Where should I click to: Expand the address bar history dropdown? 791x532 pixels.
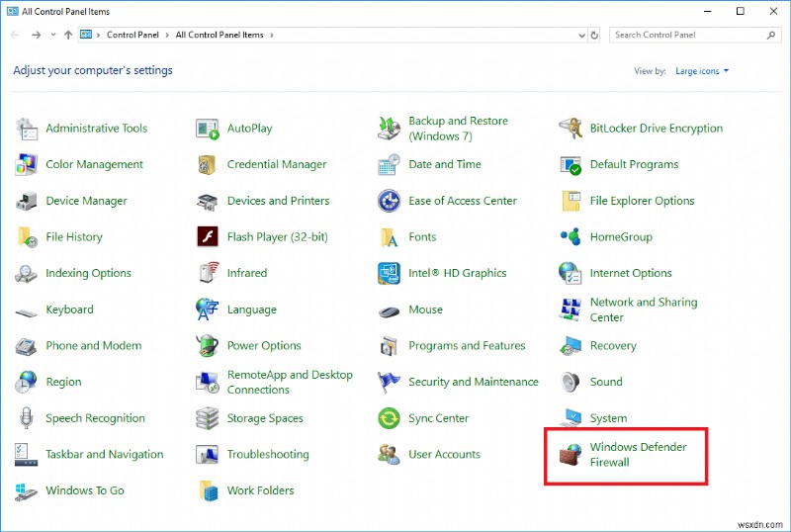click(581, 36)
